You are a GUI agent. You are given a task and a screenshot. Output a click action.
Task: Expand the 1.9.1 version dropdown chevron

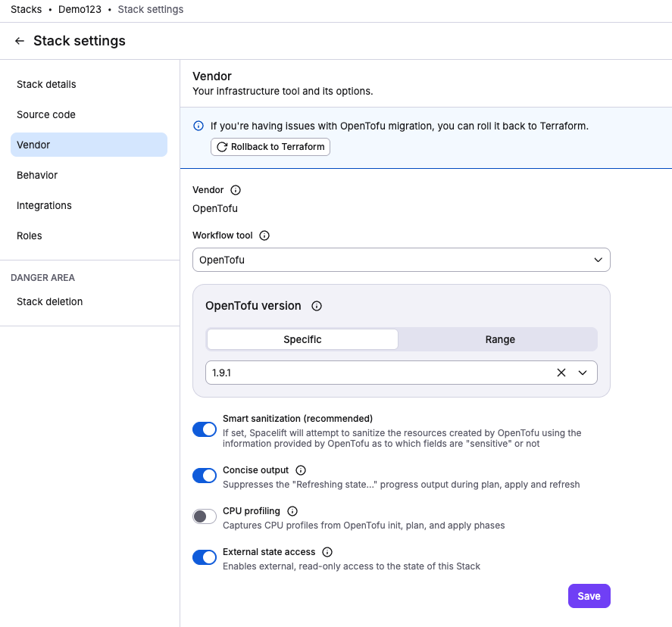pos(583,373)
